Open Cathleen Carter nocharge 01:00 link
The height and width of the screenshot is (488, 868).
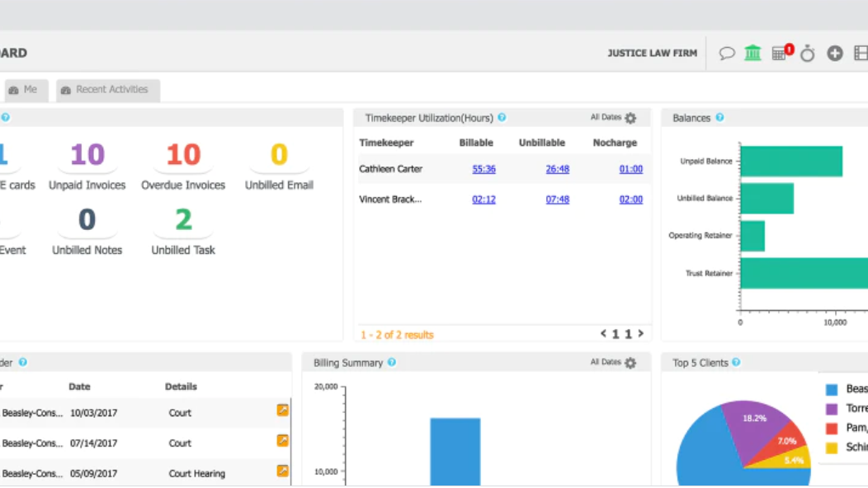tap(631, 169)
